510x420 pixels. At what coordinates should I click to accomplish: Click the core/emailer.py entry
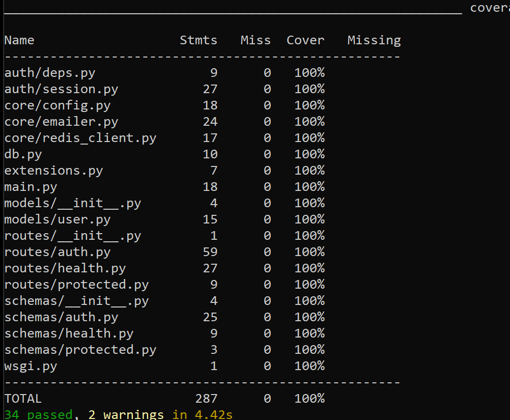coord(60,121)
